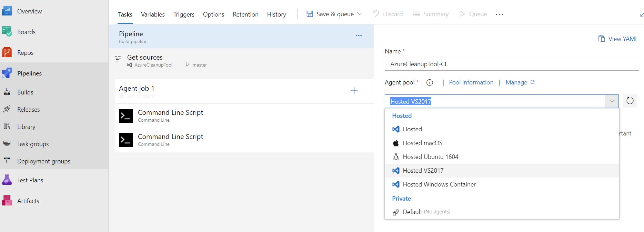Open the Test Plans sidebar label
The image size is (644, 232).
pyautogui.click(x=30, y=180)
